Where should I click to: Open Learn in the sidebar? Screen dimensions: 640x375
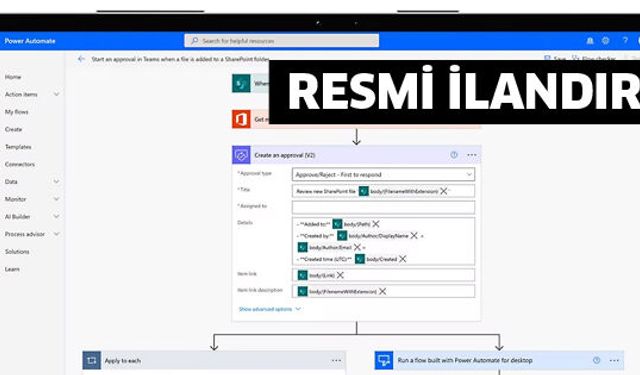(x=12, y=269)
